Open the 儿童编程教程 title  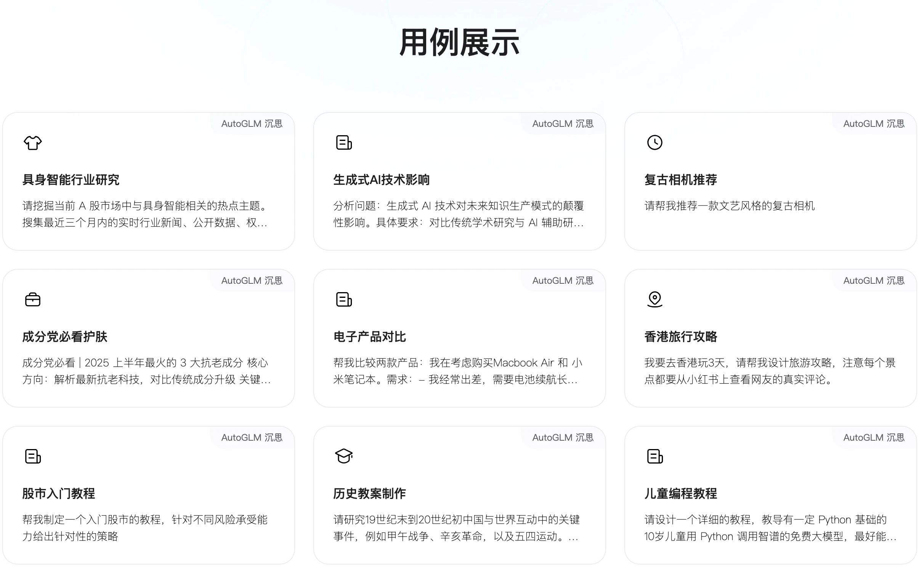click(x=681, y=493)
